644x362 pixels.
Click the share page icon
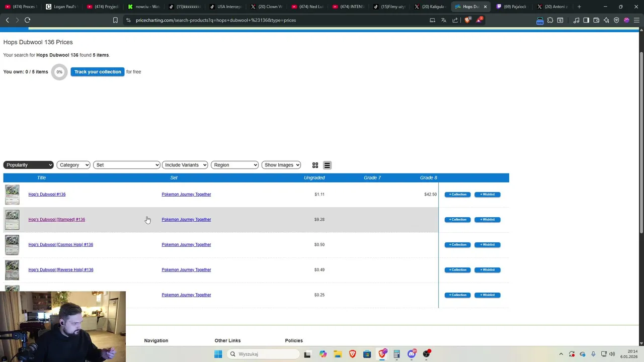pyautogui.click(x=455, y=20)
